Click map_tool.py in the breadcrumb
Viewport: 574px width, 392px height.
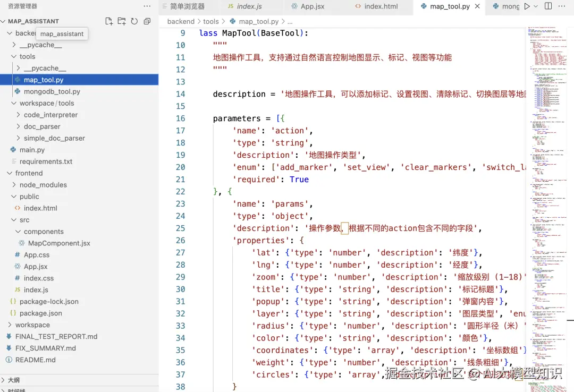pos(258,22)
